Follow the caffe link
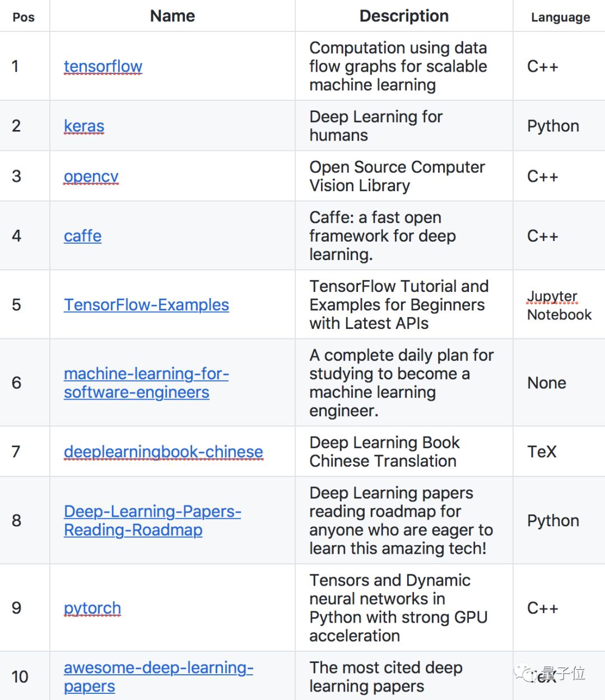Image resolution: width=605 pixels, height=700 pixels. point(83,236)
